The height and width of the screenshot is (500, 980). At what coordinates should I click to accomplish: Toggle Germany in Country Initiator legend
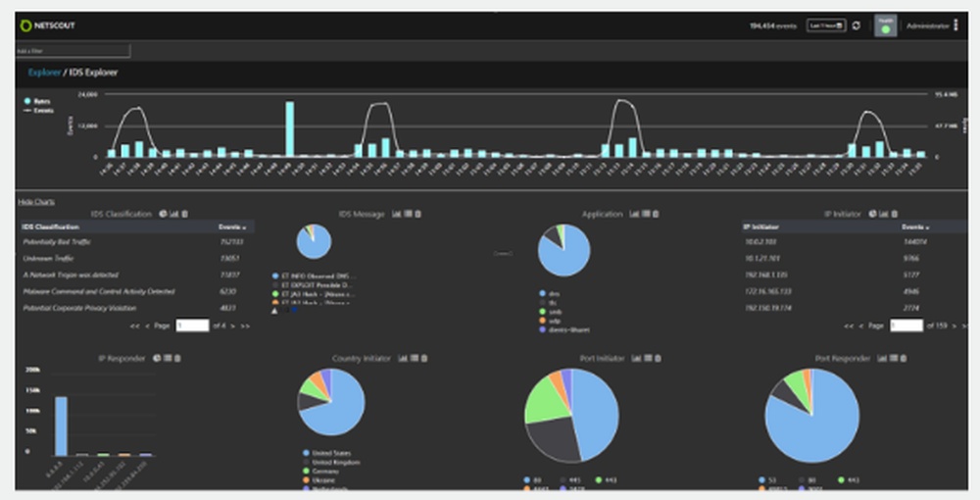[x=322, y=472]
